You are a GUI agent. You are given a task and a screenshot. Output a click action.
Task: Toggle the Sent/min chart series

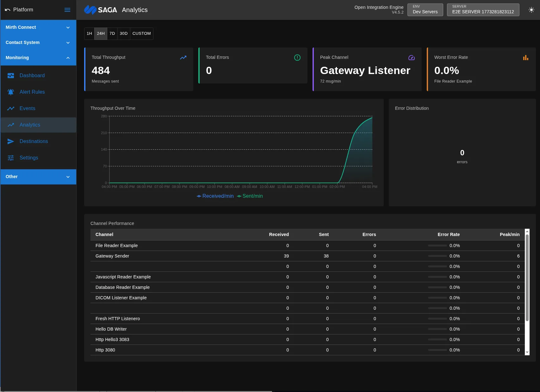pyautogui.click(x=250, y=196)
